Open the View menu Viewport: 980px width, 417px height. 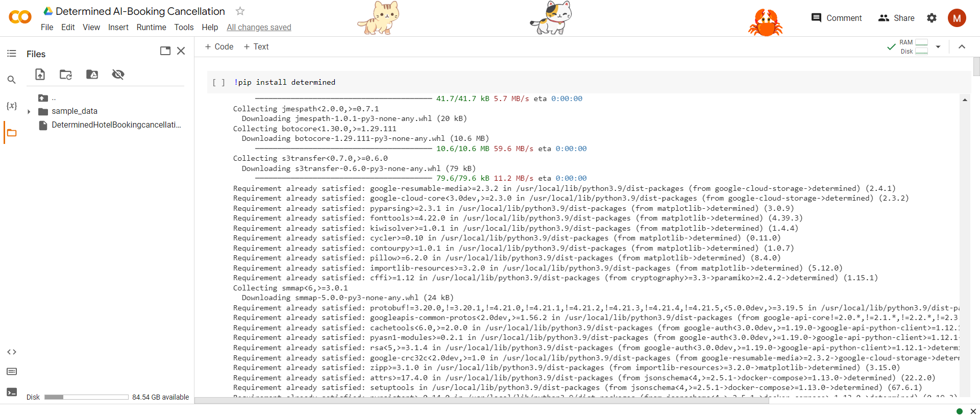point(91,27)
